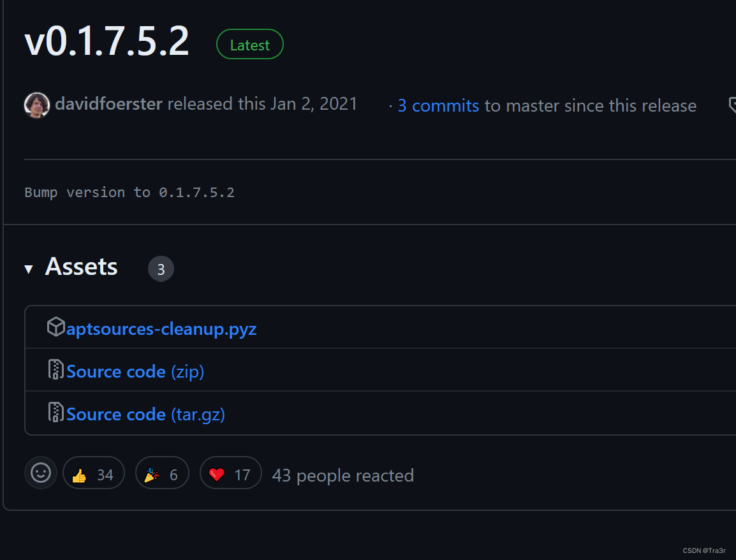736x560 pixels.
Task: Open the 3 commits comparison link
Action: point(438,105)
